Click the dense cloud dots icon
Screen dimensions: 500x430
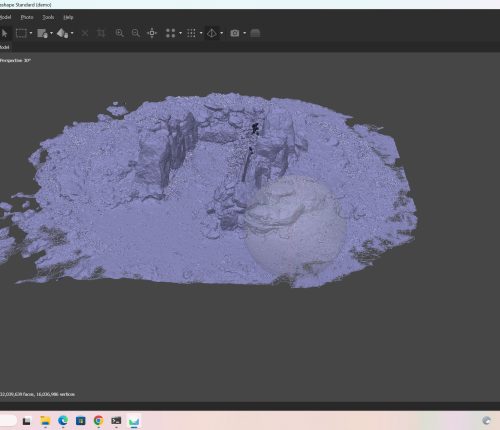[191, 33]
